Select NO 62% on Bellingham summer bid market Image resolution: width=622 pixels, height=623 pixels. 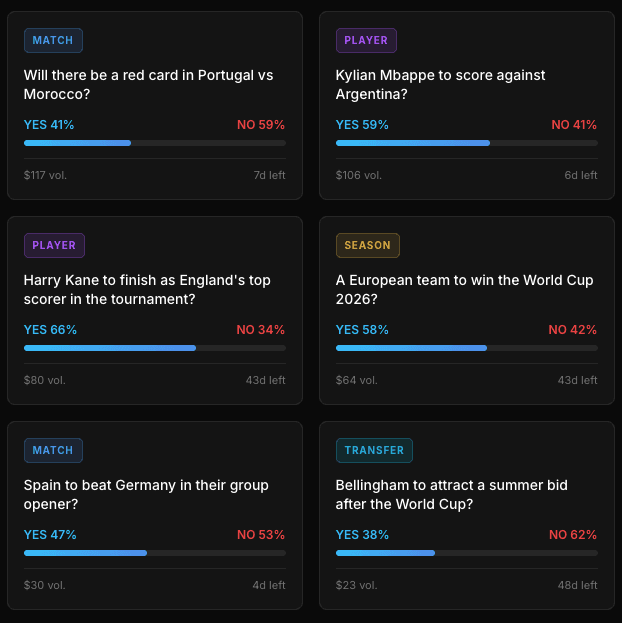[x=573, y=535]
